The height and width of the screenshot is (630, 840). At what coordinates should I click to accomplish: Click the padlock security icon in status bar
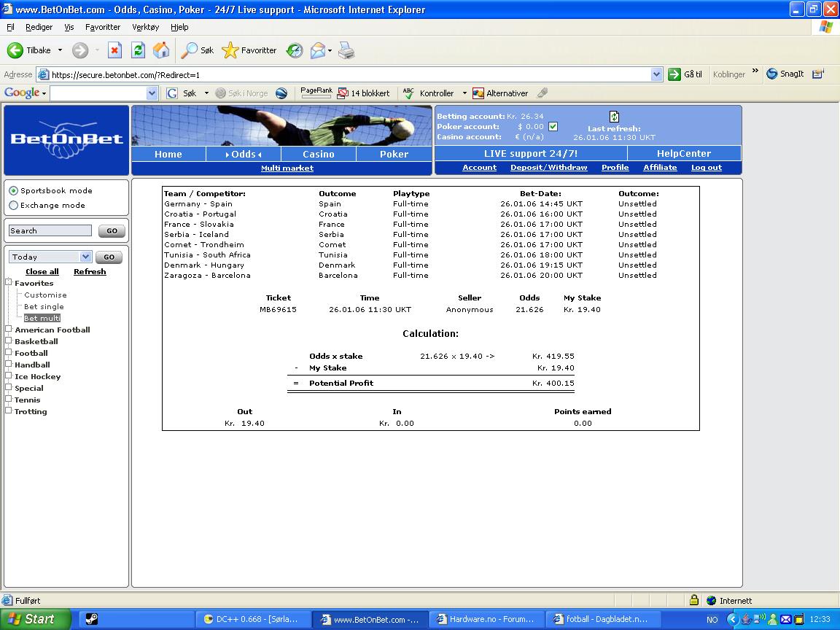(693, 600)
